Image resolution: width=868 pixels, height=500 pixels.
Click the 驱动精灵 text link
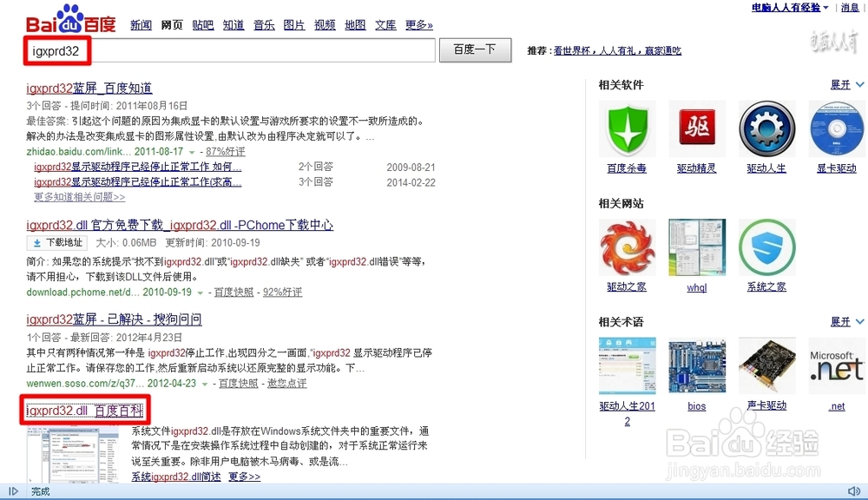pos(697,168)
